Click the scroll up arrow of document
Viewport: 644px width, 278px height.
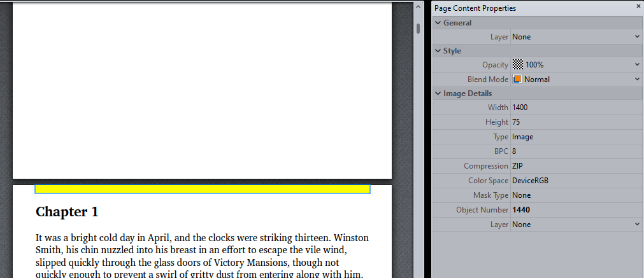pos(419,6)
